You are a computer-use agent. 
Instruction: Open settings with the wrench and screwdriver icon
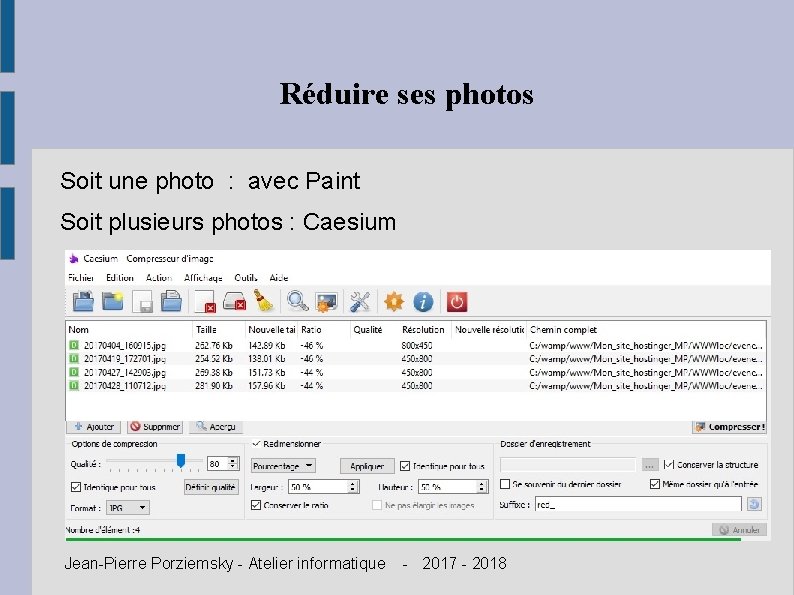coord(360,302)
